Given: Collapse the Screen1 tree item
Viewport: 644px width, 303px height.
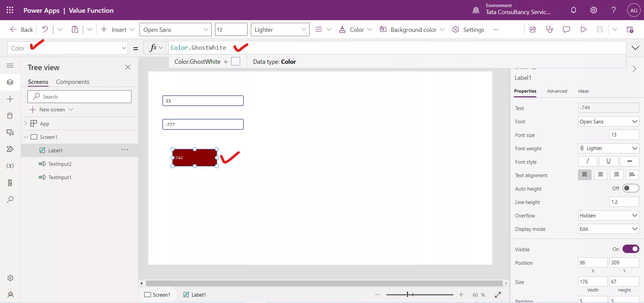Looking at the screenshot, I should click(26, 137).
